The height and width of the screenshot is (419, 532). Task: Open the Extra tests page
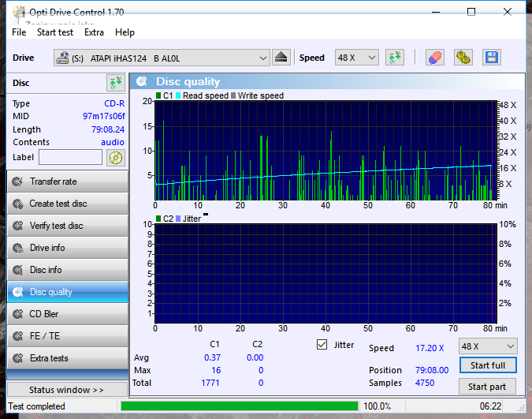[x=68, y=358]
